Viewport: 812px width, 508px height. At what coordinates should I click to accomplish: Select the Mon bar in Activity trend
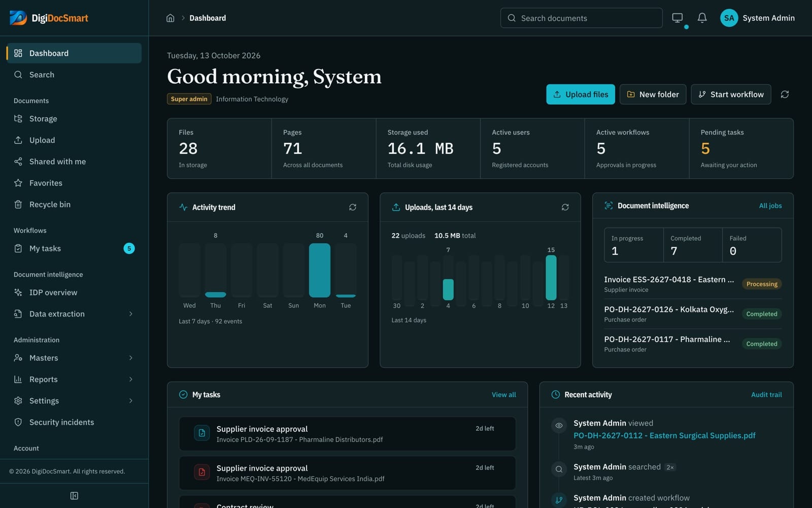320,270
